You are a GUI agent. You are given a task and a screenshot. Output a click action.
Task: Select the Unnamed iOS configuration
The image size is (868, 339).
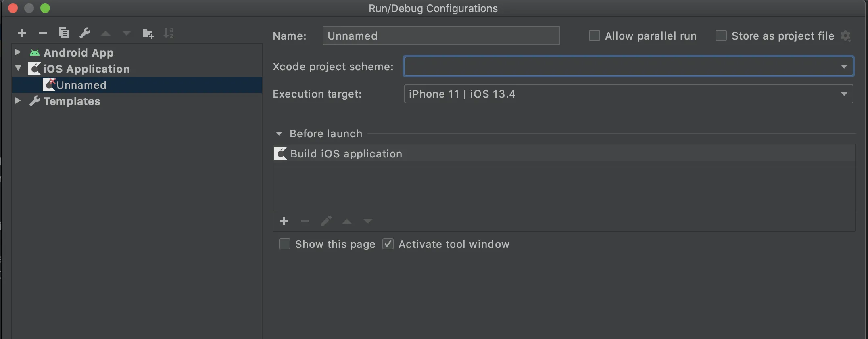[x=81, y=85]
